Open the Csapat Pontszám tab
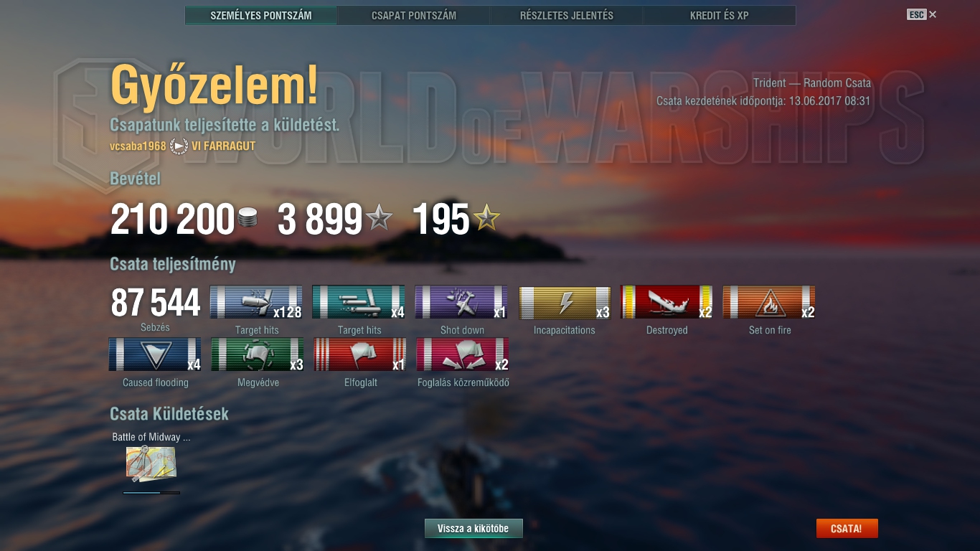This screenshot has height=551, width=980. coord(414,15)
